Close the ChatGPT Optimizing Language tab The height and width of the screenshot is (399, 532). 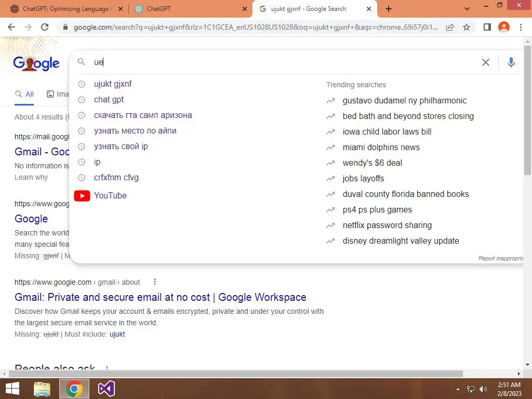121,9
